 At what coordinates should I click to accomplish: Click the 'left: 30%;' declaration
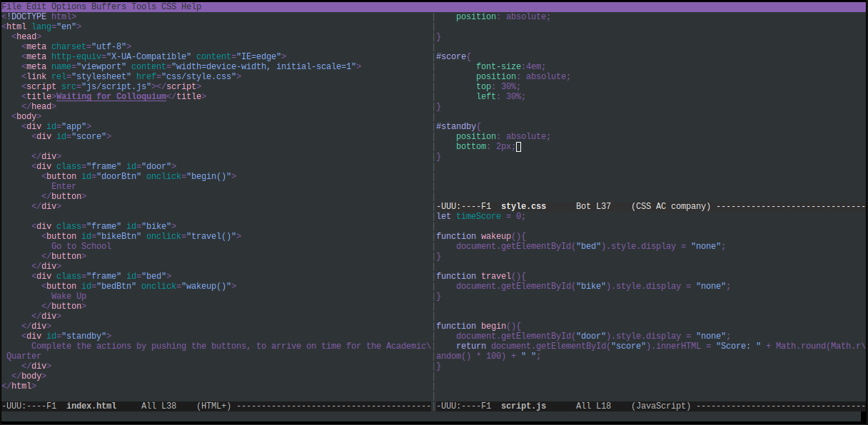pyautogui.click(x=501, y=96)
